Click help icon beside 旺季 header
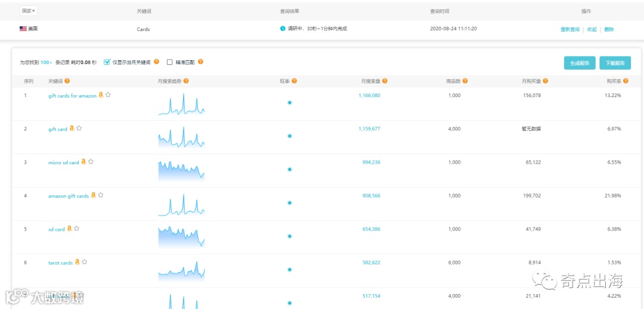Screen dimensions: 644x309 [294, 81]
